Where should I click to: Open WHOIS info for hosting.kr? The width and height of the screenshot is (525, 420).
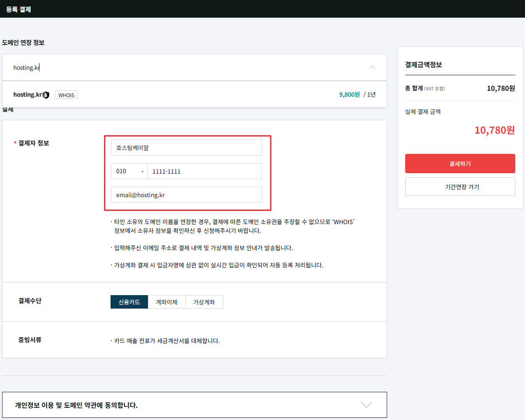[x=66, y=95]
